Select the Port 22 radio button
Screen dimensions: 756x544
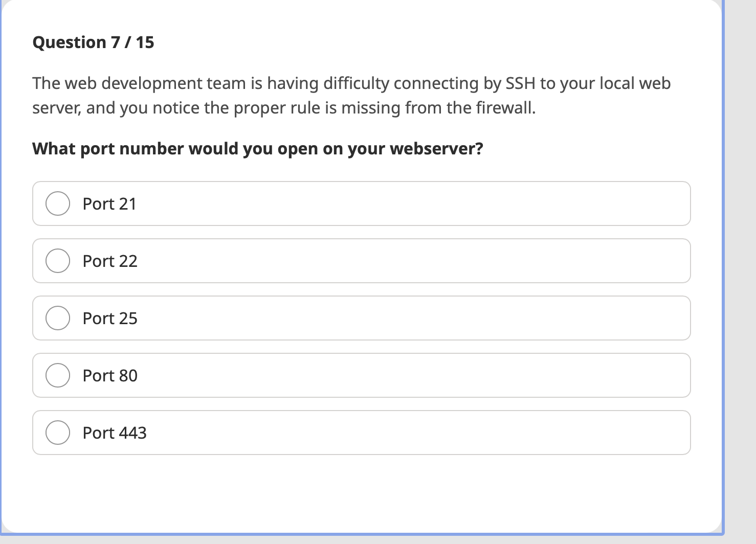click(57, 261)
